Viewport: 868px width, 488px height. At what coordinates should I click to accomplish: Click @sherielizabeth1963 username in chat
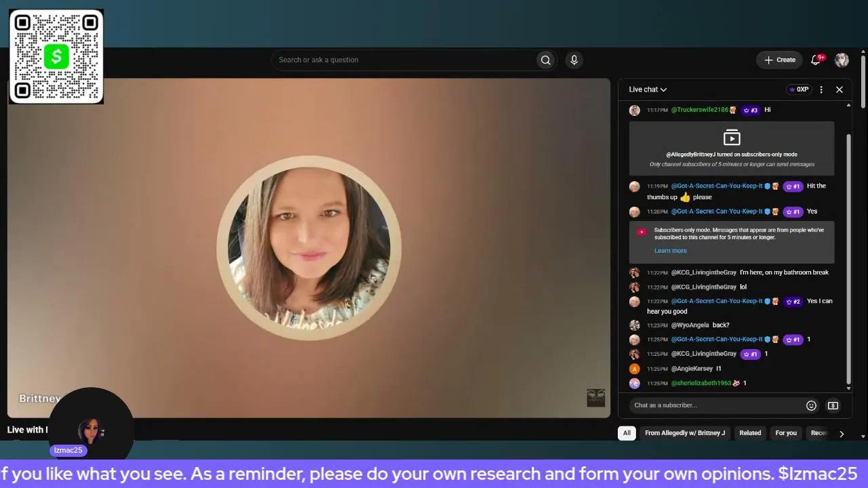tap(701, 384)
